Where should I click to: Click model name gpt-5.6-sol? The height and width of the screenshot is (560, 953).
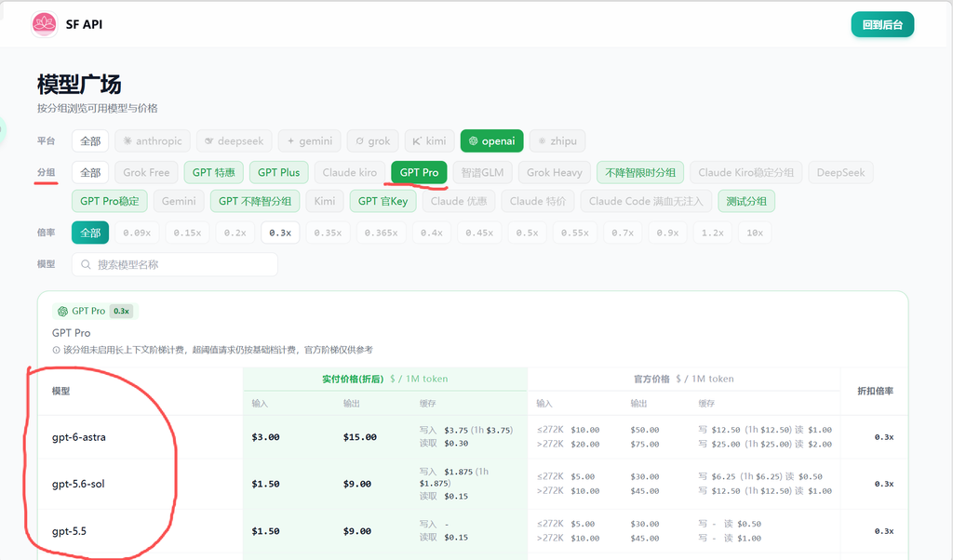pyautogui.click(x=78, y=484)
